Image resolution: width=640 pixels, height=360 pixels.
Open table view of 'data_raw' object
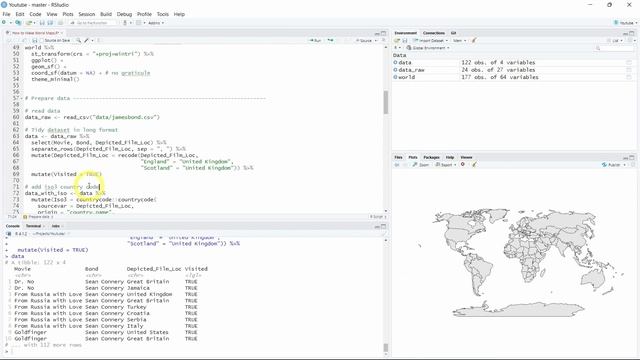pyautogui.click(x=629, y=70)
